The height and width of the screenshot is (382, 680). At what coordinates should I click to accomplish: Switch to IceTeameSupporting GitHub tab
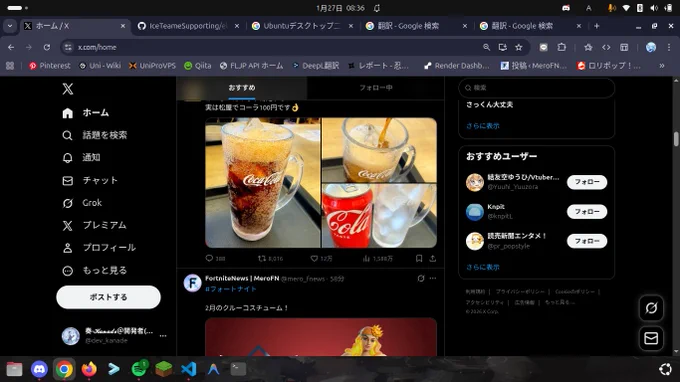188,26
